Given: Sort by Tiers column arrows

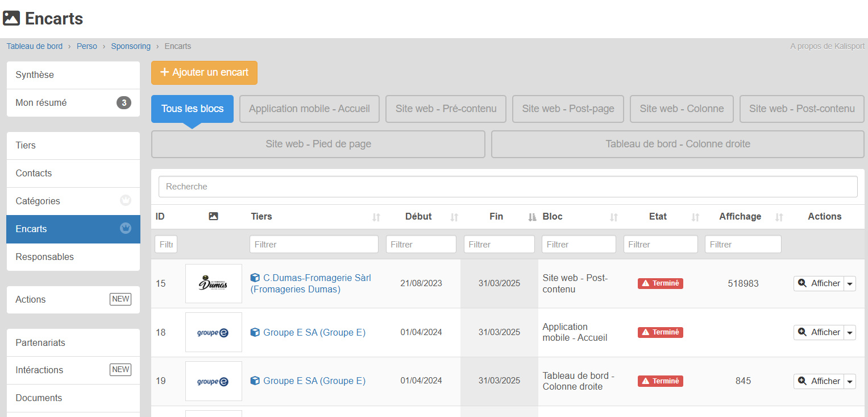Looking at the screenshot, I should click(376, 217).
